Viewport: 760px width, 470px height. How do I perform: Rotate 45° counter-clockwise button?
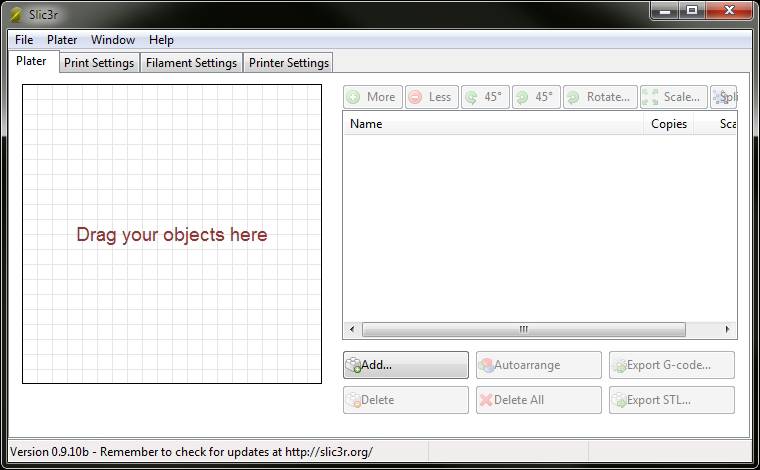pos(485,97)
